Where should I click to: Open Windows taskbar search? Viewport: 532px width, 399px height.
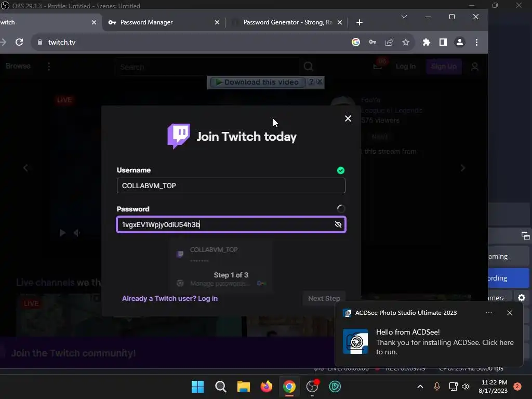tap(220, 387)
